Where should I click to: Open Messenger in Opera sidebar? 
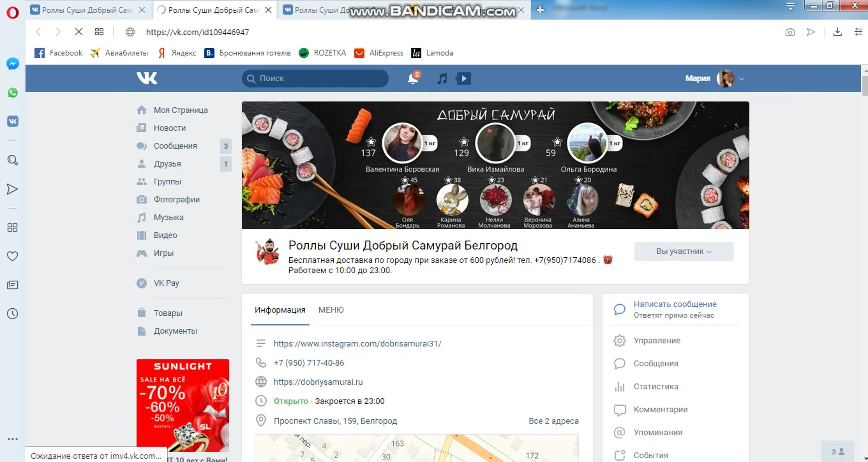point(13,64)
